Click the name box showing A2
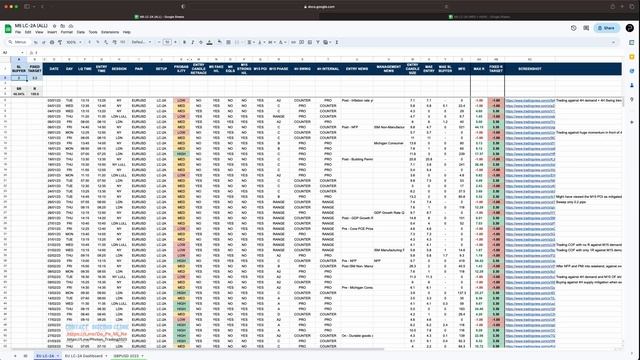The height and width of the screenshot is (360, 640). pyautogui.click(x=12, y=53)
